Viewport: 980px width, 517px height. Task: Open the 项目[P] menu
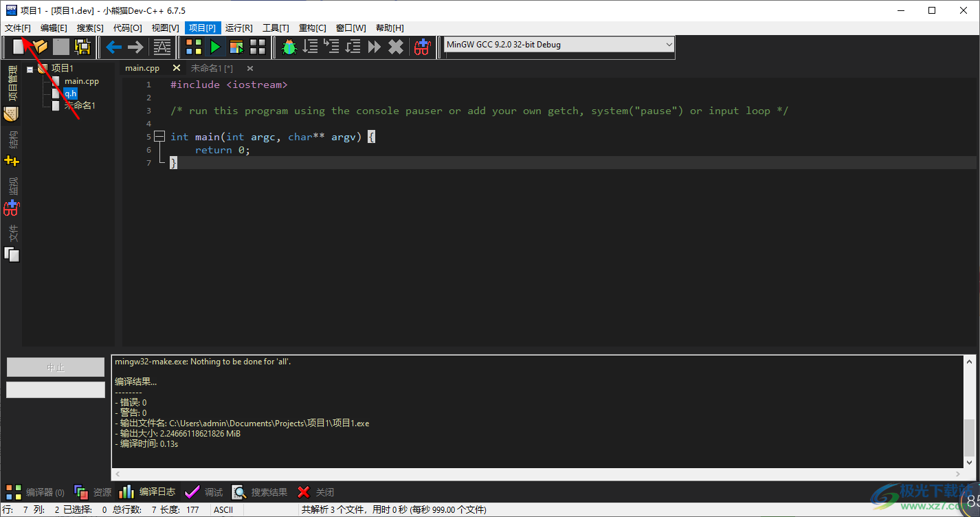203,28
